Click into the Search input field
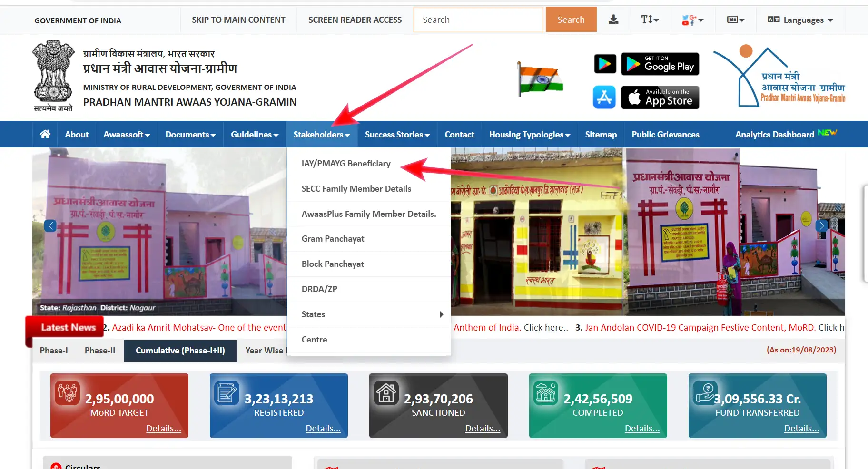The height and width of the screenshot is (469, 868). coord(478,20)
